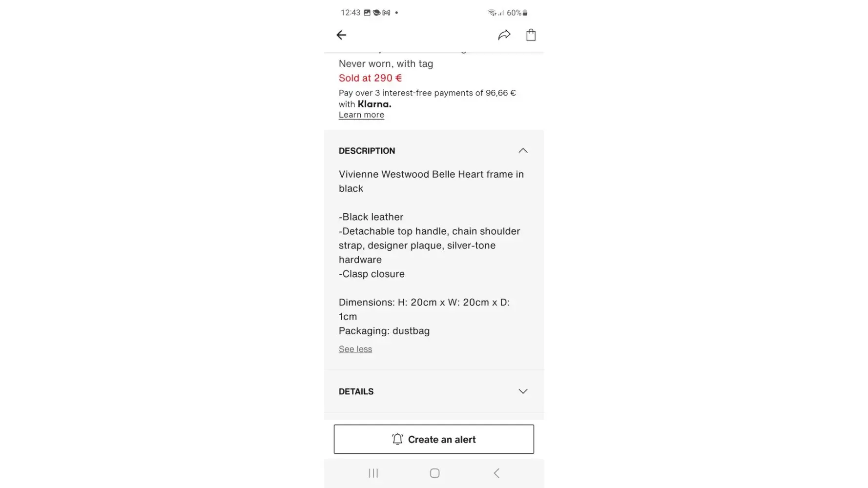Expand the Details section chevron
This screenshot has width=868, height=488.
point(523,391)
